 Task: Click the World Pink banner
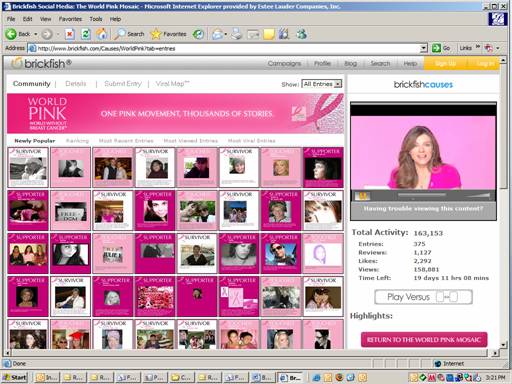pos(175,114)
